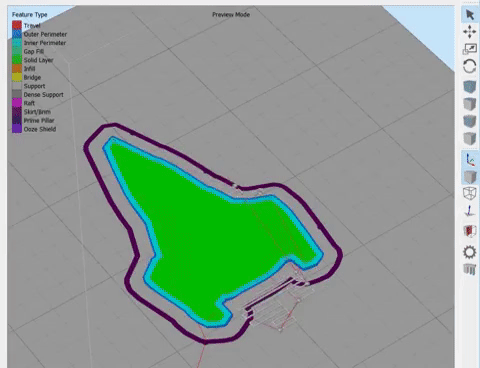Toggle surface normals display
The height and width of the screenshot is (368, 480).
(470, 211)
